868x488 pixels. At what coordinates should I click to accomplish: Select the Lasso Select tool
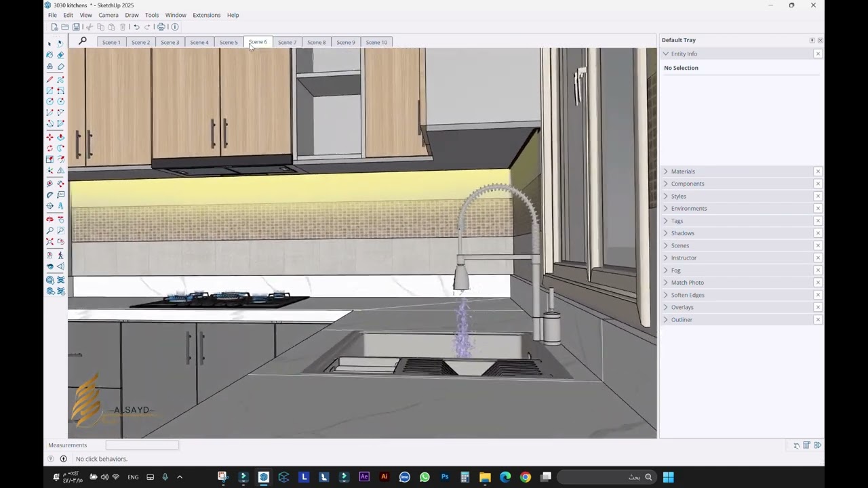[60, 43]
